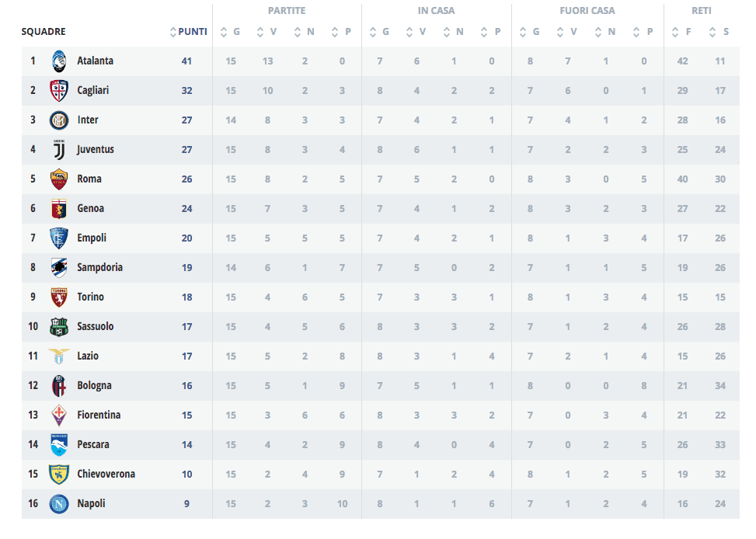
Task: Open the Torino team name link
Action: [90, 297]
